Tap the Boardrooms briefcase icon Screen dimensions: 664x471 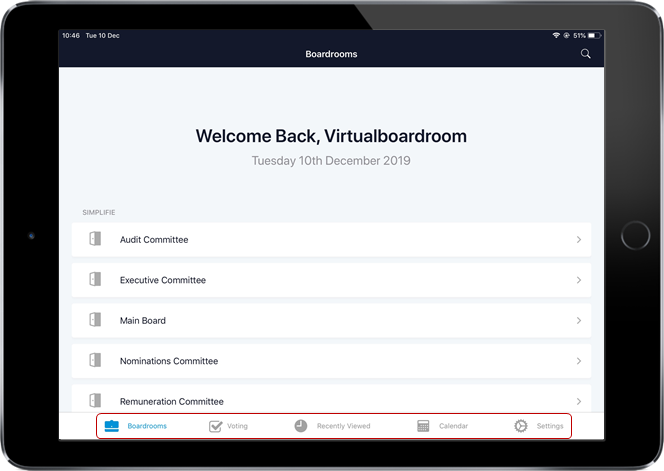point(112,426)
